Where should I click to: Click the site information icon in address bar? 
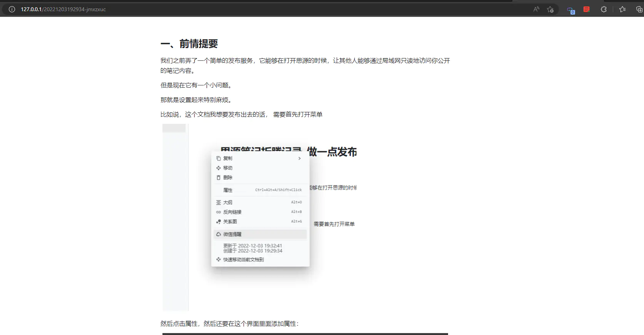[x=12, y=9]
